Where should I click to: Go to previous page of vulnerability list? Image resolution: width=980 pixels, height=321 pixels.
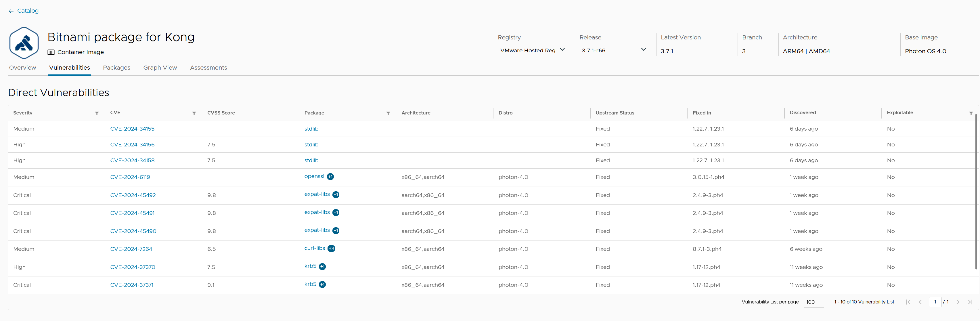(x=920, y=302)
